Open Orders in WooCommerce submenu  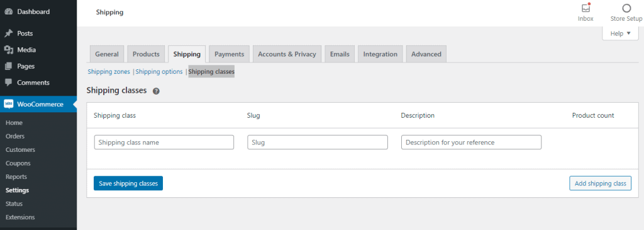click(15, 136)
